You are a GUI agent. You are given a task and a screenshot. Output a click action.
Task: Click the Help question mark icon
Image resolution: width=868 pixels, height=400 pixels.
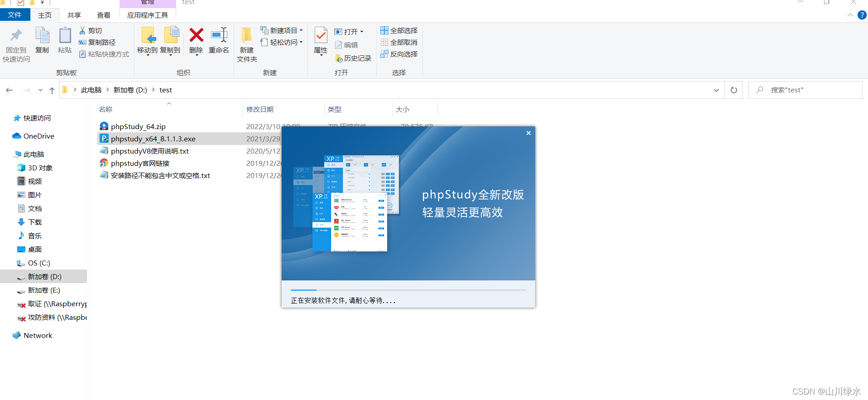tap(862, 15)
